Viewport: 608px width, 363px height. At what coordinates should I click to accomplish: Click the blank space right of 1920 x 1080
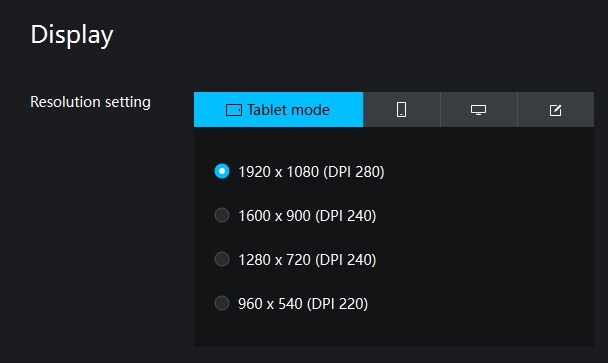point(489,171)
